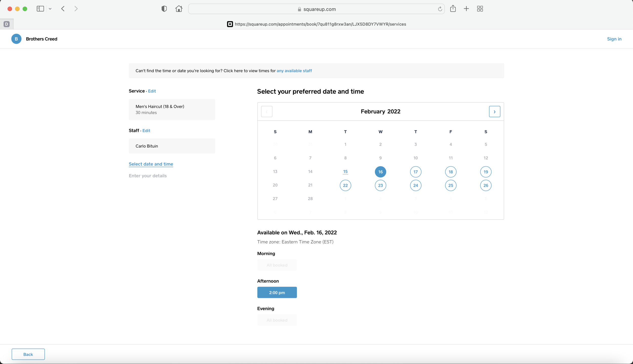Image resolution: width=633 pixels, height=364 pixels.
Task: Click the any available staff link
Action: [x=294, y=71]
